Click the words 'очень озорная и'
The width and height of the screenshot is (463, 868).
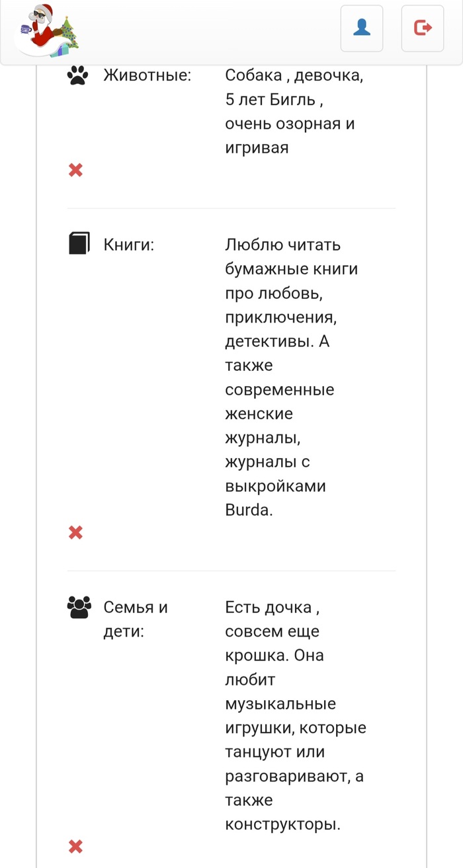290,124
